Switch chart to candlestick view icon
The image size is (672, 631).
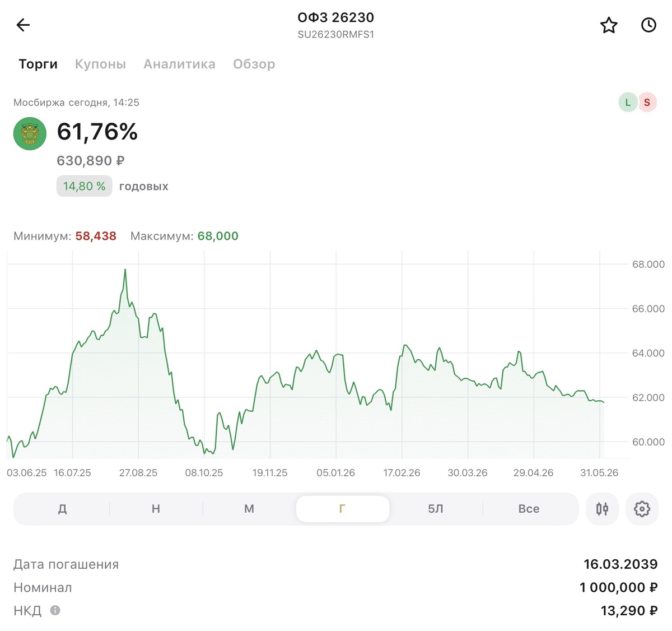pyautogui.click(x=602, y=509)
